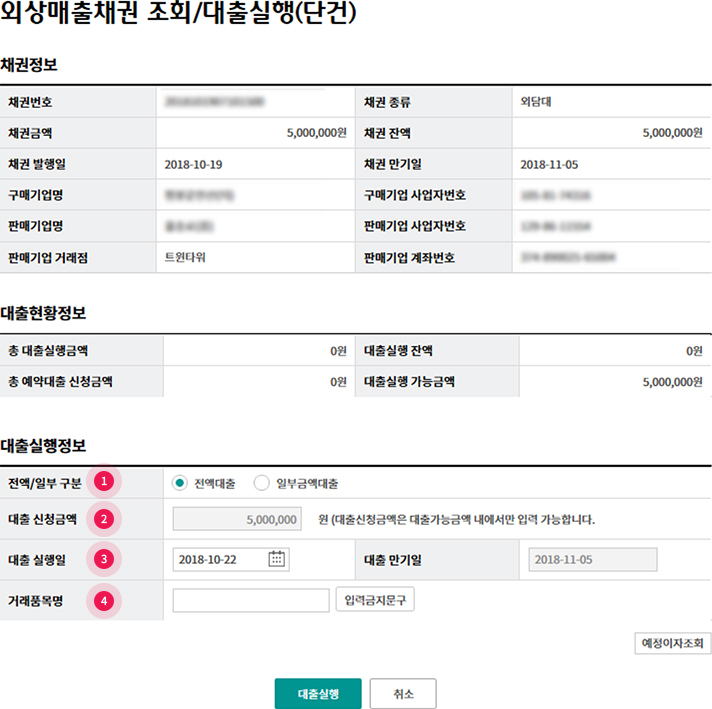Screen dimensions: 712x709
Task: Select the 일부금액대출 radio option
Action: [262, 483]
